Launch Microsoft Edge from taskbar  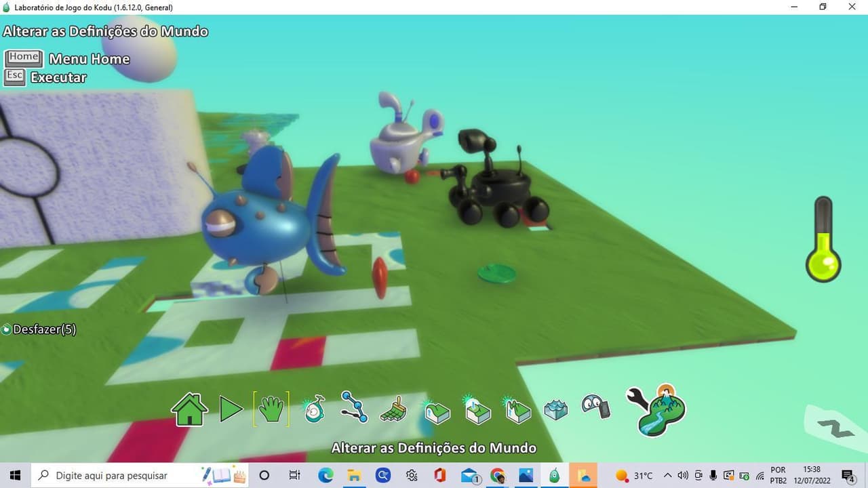click(x=325, y=475)
